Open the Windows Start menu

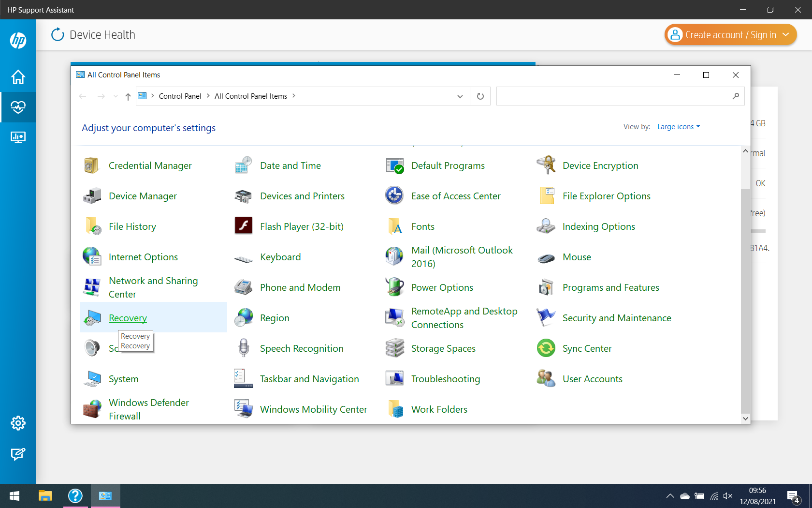pos(14,496)
